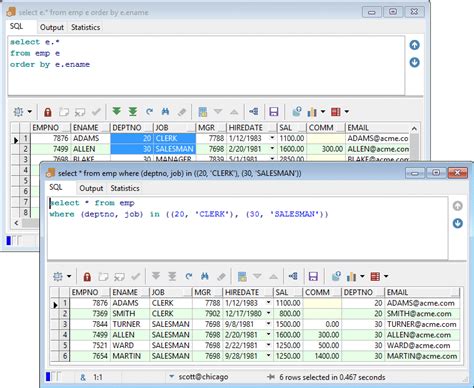Open linked query icon in front window
Image resolution: width=474 pixels, height=388 pixels.
[293, 276]
